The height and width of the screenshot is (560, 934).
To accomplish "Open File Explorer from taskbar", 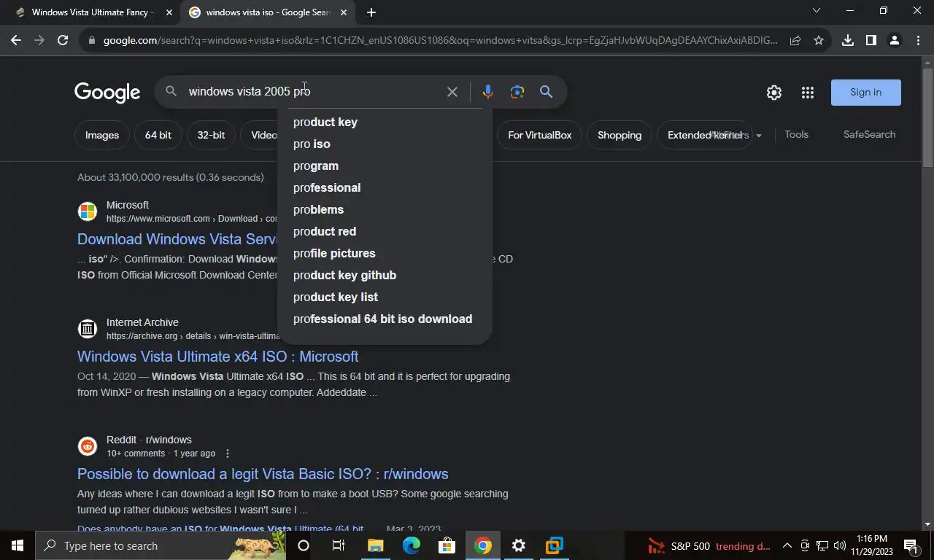I will [375, 545].
